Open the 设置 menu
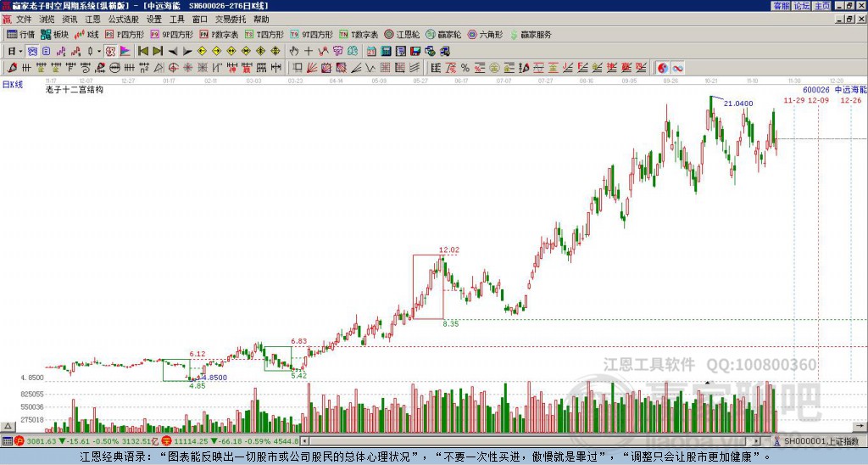This screenshot has width=868, height=465. (154, 20)
